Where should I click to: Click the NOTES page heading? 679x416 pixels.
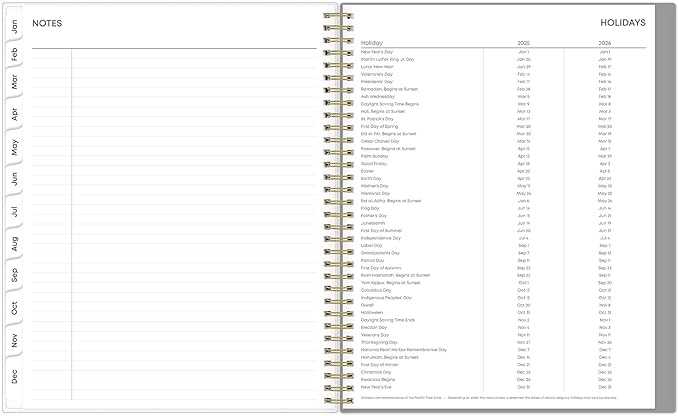47,23
